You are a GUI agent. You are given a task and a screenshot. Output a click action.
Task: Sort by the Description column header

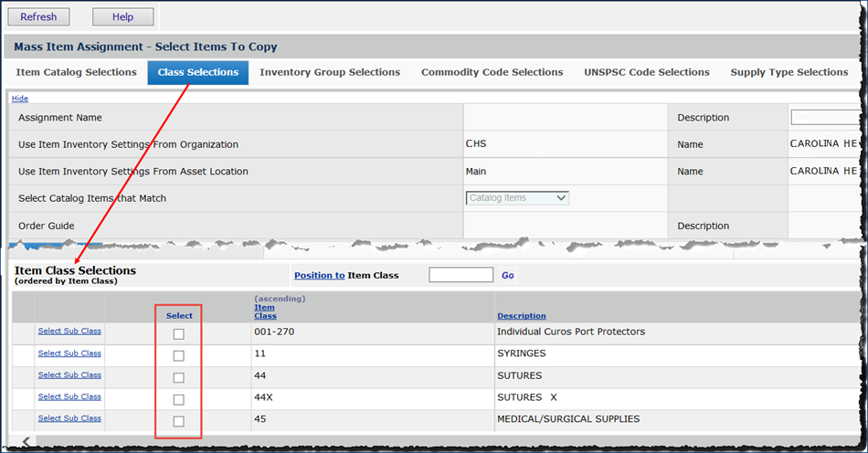click(x=522, y=316)
